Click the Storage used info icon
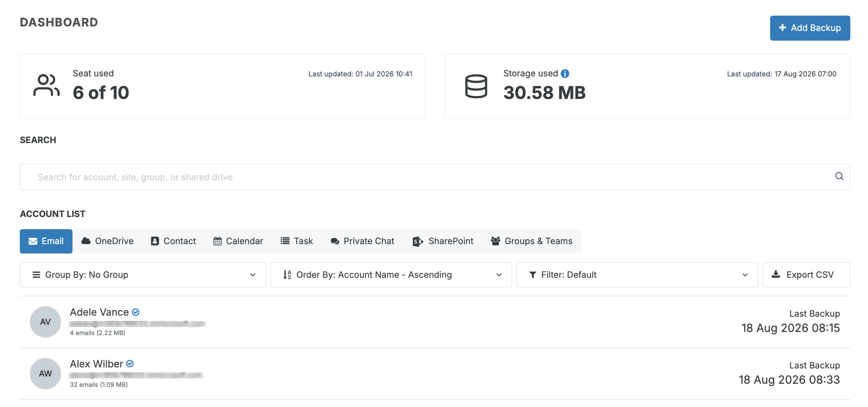The image size is (868, 407). tap(565, 74)
